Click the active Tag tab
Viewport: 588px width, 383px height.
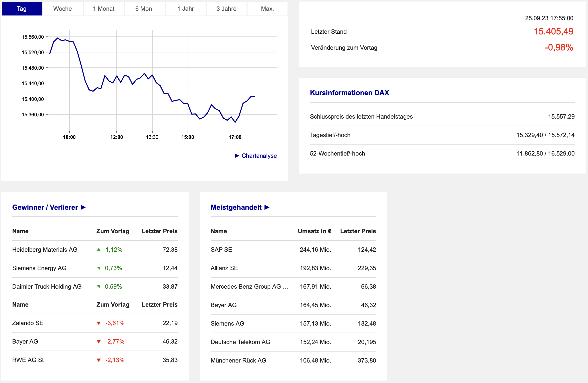pyautogui.click(x=22, y=9)
